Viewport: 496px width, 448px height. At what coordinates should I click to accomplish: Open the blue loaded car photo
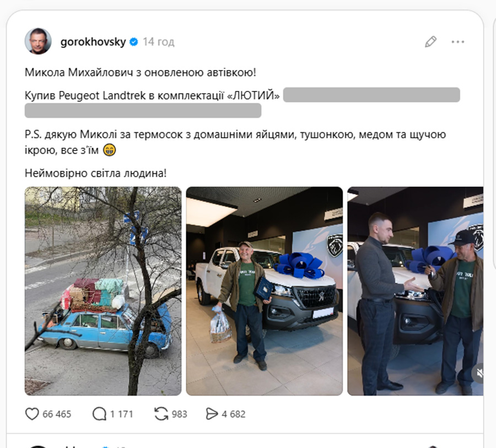(x=103, y=291)
